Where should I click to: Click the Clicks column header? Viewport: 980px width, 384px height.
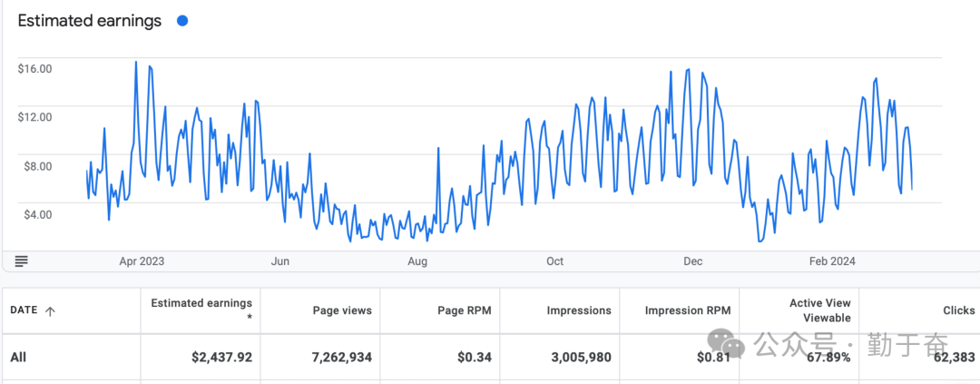[958, 310]
